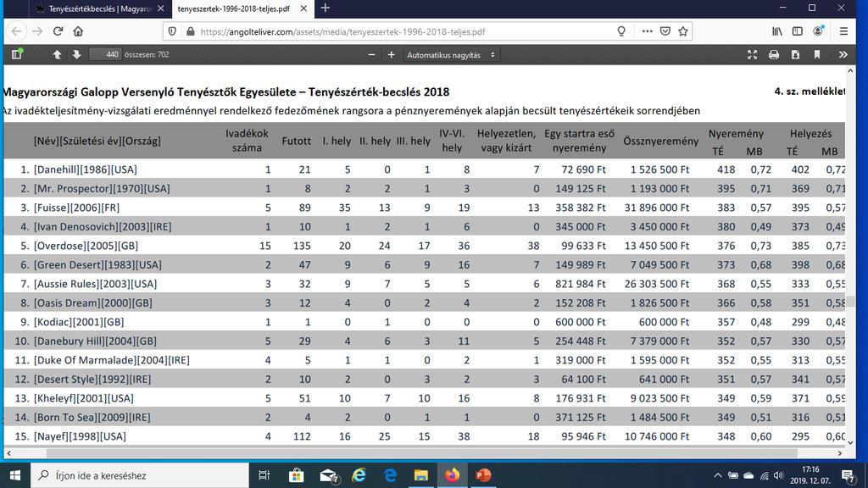
Task: Close the Tenyészértékbecslés tab
Action: pyautogui.click(x=160, y=8)
